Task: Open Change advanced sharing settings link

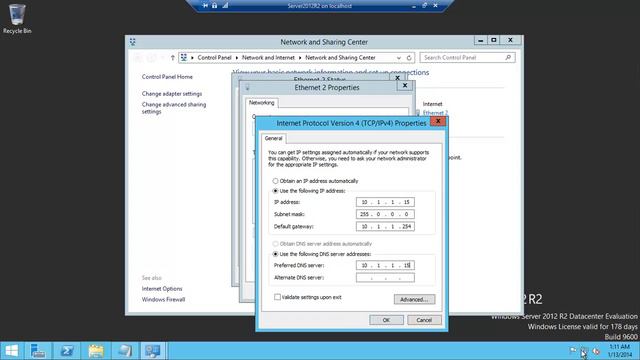Action: [x=174, y=108]
